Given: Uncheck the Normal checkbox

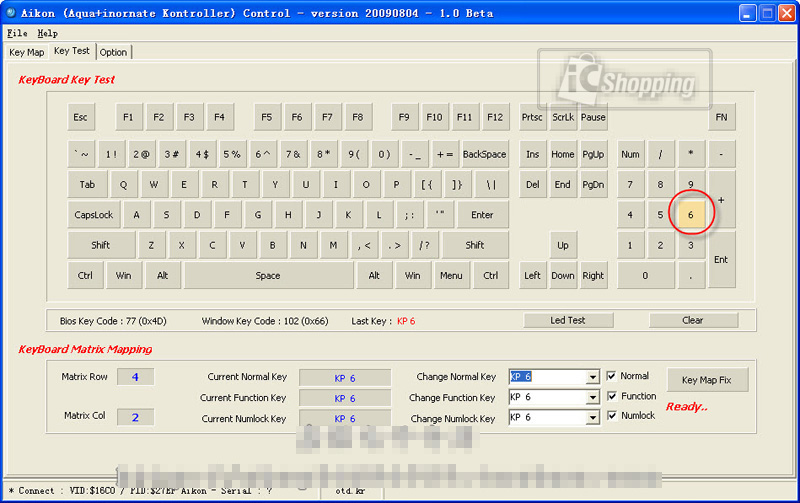Looking at the screenshot, I should tap(612, 376).
